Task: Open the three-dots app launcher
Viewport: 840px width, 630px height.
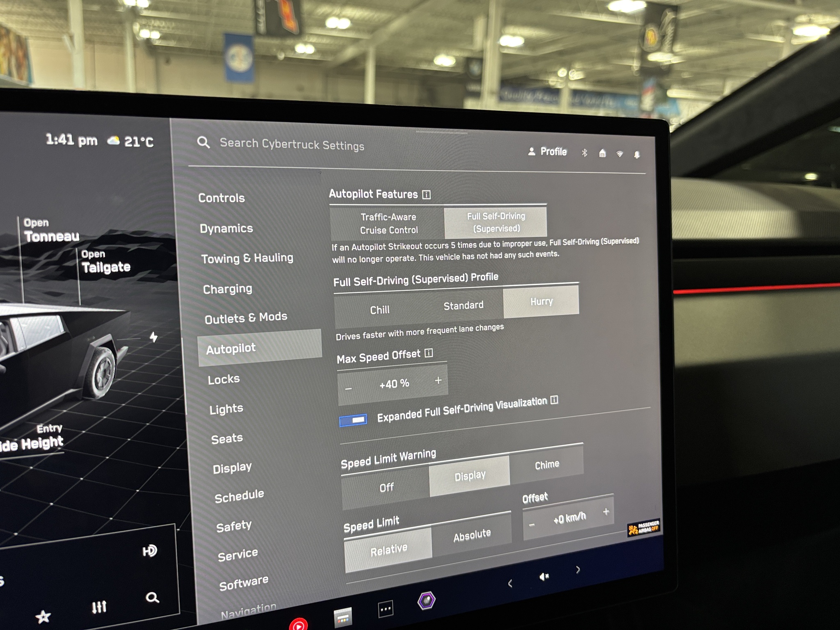Action: coord(385,609)
